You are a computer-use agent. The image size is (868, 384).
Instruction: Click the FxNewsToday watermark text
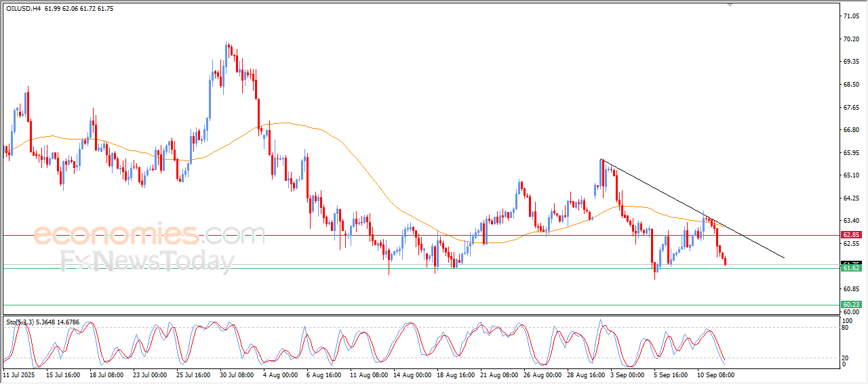coord(147,262)
